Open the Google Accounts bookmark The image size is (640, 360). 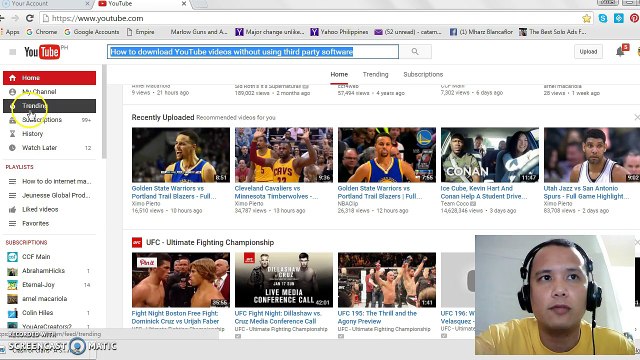click(92, 32)
